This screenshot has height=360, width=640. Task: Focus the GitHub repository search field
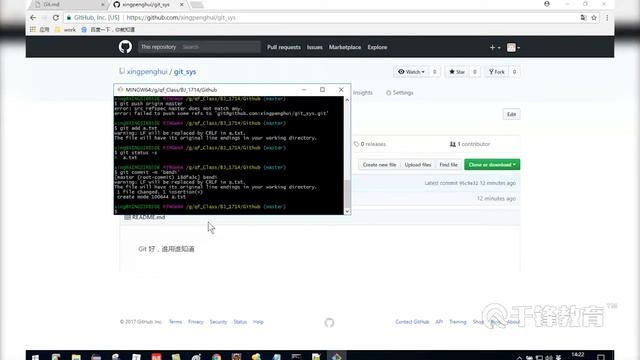pos(220,47)
